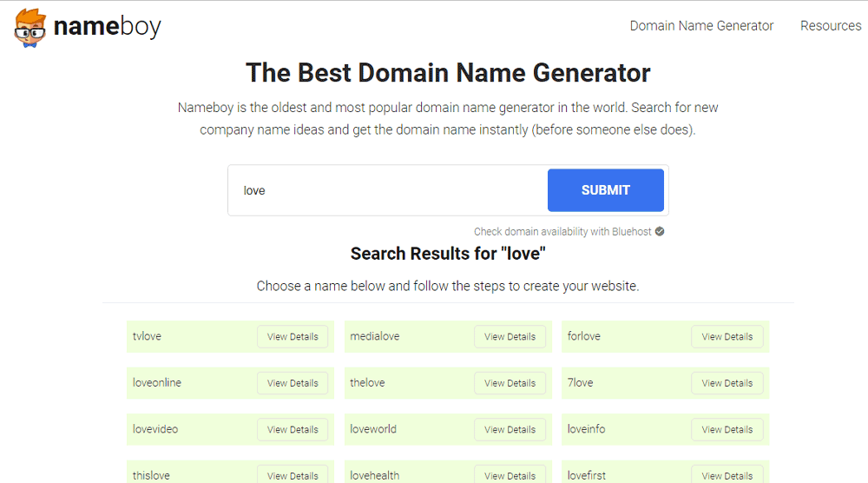View details for lovevideo
This screenshot has height=483, width=868.
tap(293, 430)
